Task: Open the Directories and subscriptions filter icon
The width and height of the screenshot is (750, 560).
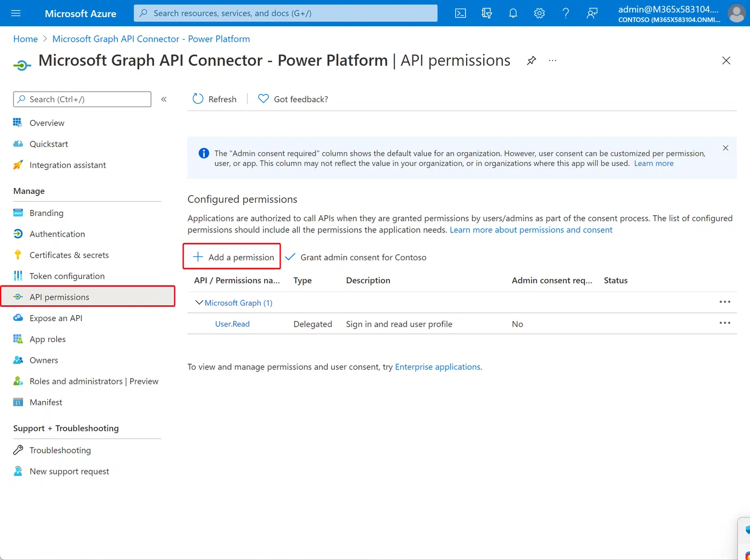Action: click(x=486, y=13)
